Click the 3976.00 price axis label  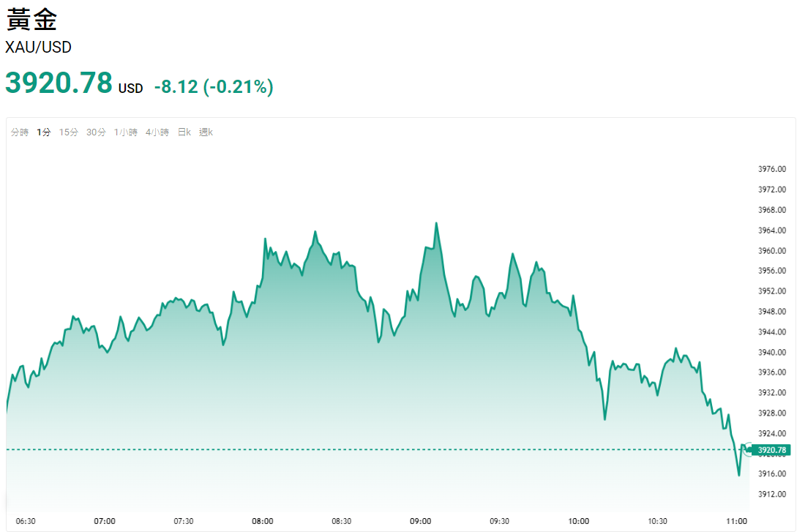[772, 169]
